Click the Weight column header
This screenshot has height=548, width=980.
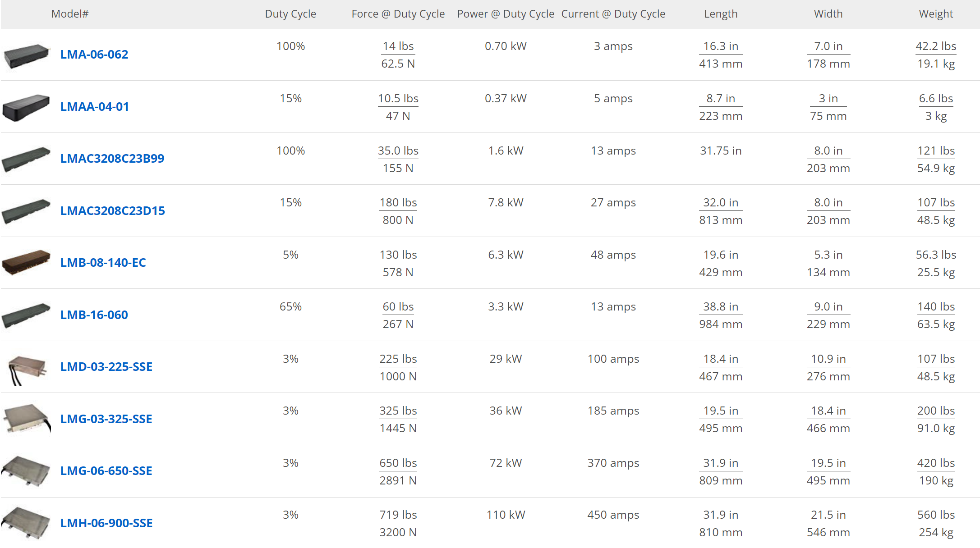[x=936, y=14]
